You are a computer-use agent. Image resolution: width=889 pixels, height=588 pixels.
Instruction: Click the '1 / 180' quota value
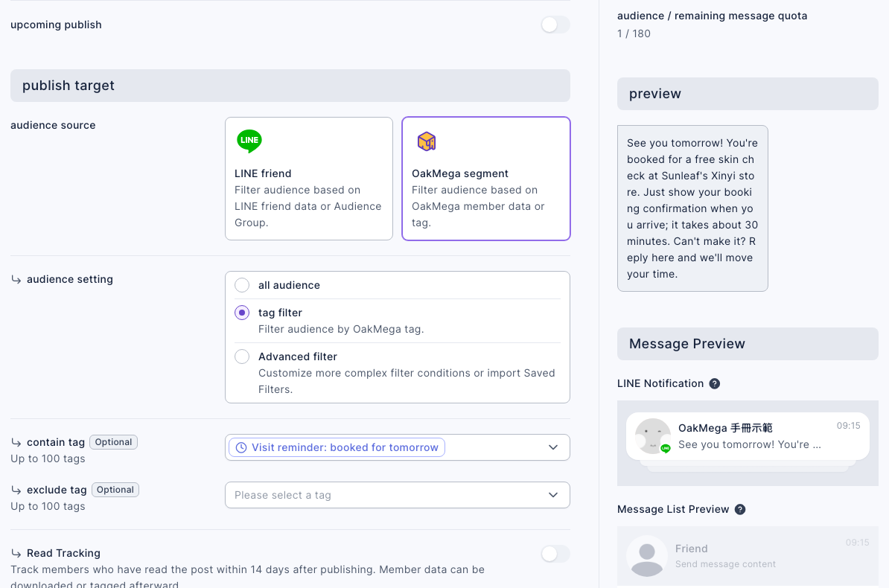point(634,33)
